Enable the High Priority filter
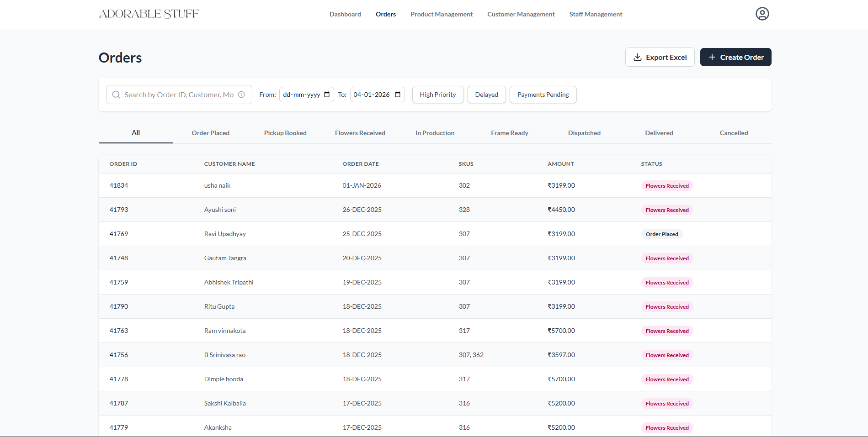The height and width of the screenshot is (437, 868). [437, 95]
